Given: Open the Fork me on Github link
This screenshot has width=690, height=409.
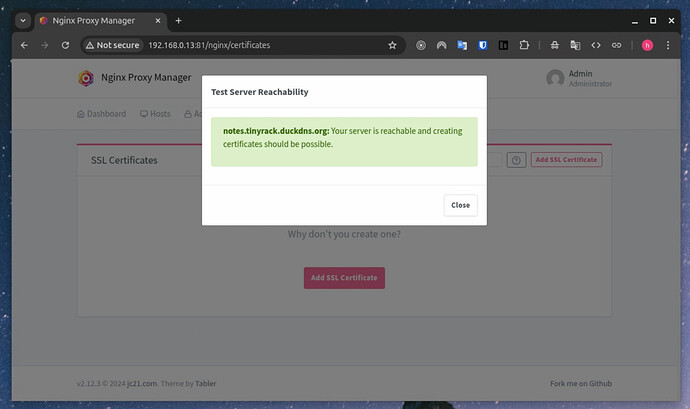Looking at the screenshot, I should pos(581,383).
